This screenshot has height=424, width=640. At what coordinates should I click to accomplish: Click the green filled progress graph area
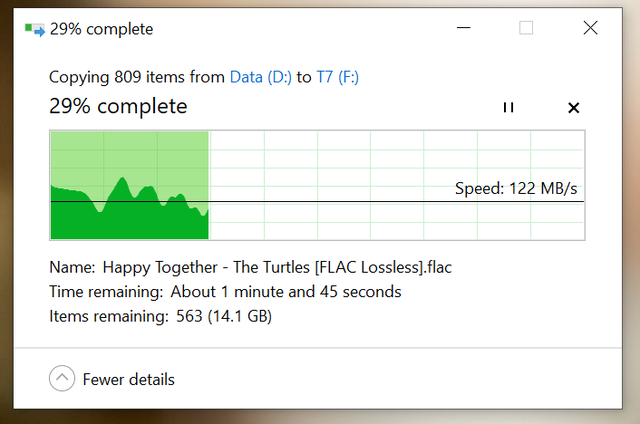129,185
